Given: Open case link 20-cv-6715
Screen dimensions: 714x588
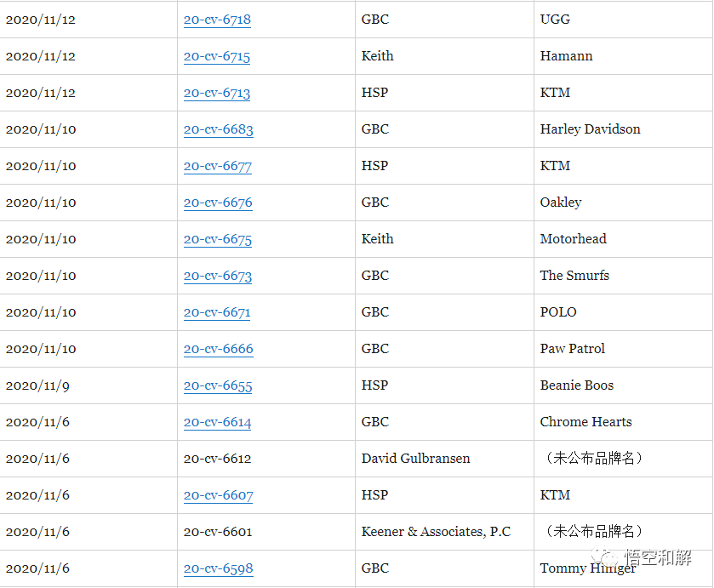Looking at the screenshot, I should click(217, 56).
